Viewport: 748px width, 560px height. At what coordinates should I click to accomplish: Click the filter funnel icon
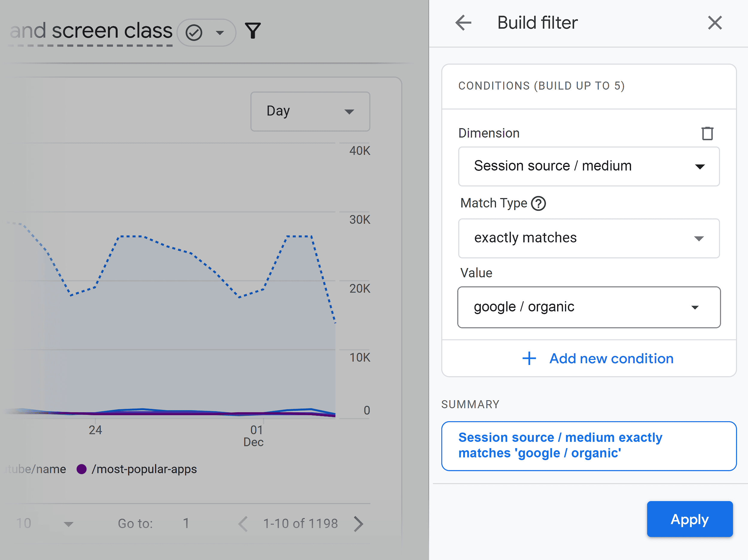[x=253, y=31]
